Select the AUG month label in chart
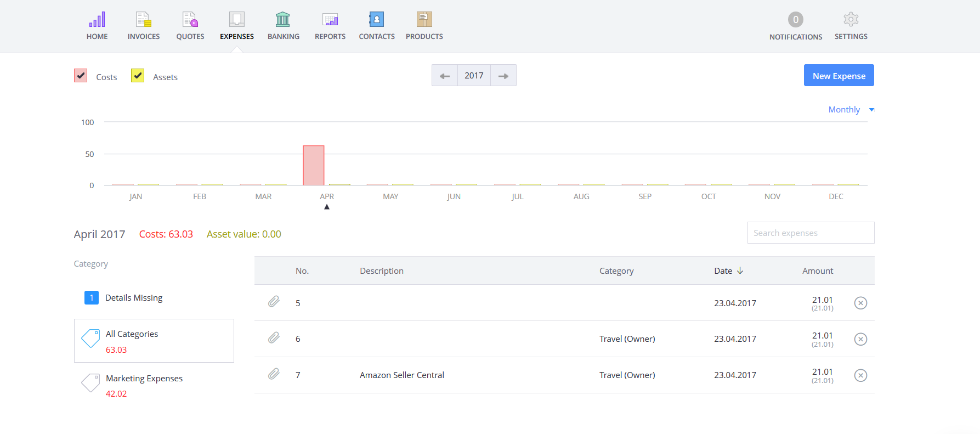 point(581,196)
